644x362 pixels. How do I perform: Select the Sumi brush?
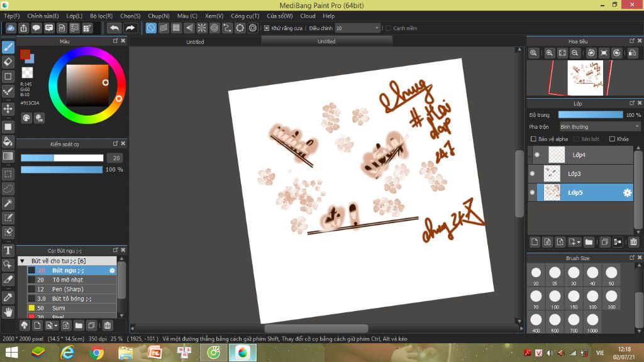(x=72, y=308)
